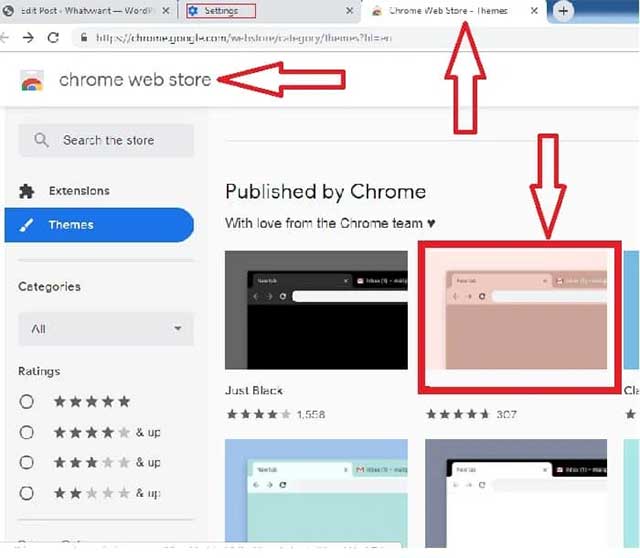The image size is (640, 558).
Task: Select the four stars & up filter
Action: 27,432
